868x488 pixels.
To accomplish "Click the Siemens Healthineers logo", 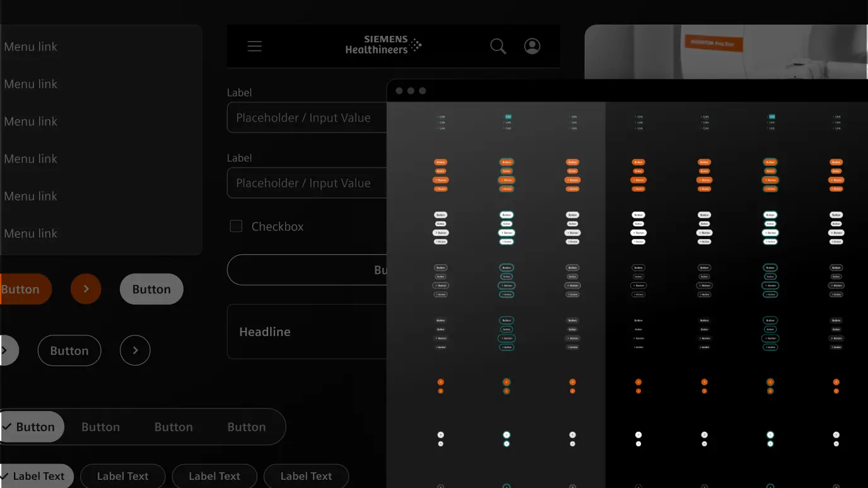I will point(383,45).
